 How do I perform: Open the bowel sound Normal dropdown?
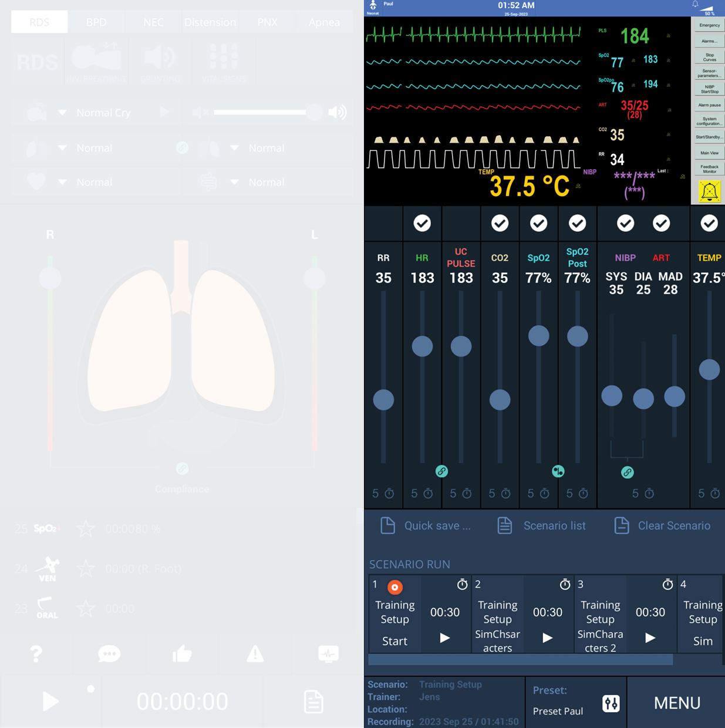click(234, 183)
